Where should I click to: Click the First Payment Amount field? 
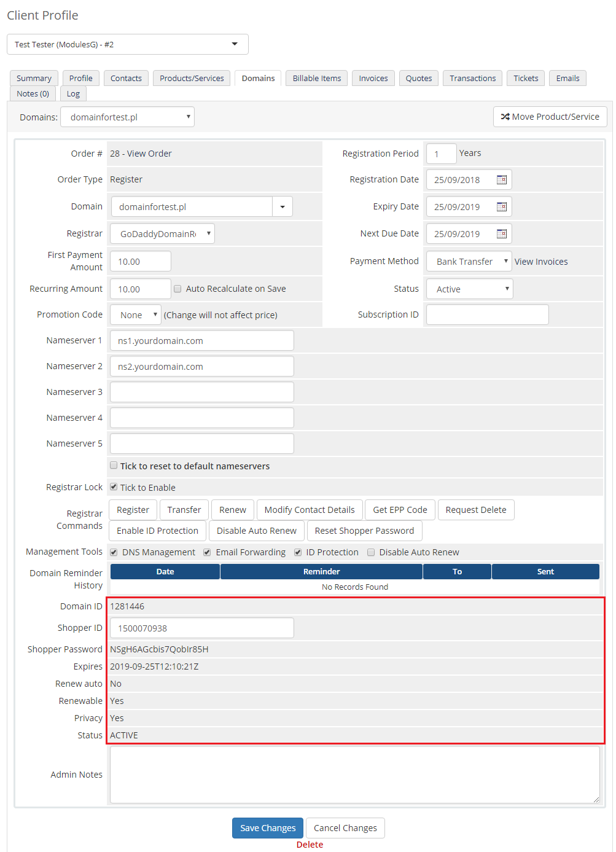coord(141,261)
